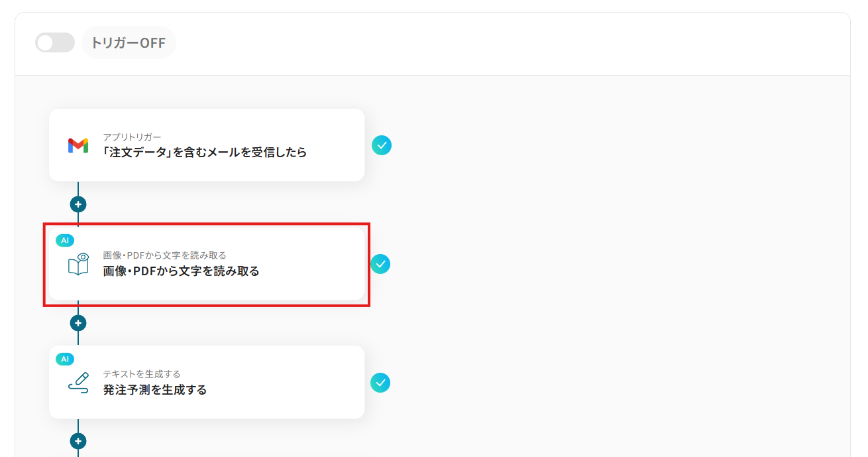Add step below Gmail trigger with plus
Screen dimensions: 868x457
(x=78, y=204)
